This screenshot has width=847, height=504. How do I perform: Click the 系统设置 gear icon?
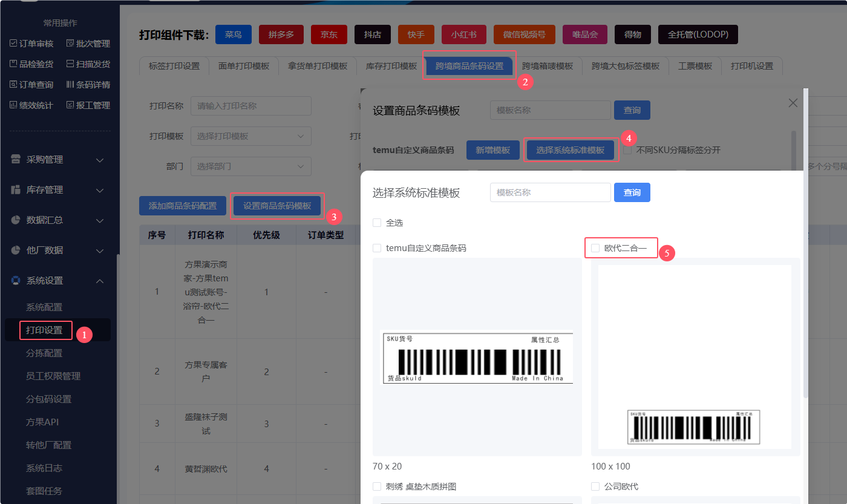(16, 281)
